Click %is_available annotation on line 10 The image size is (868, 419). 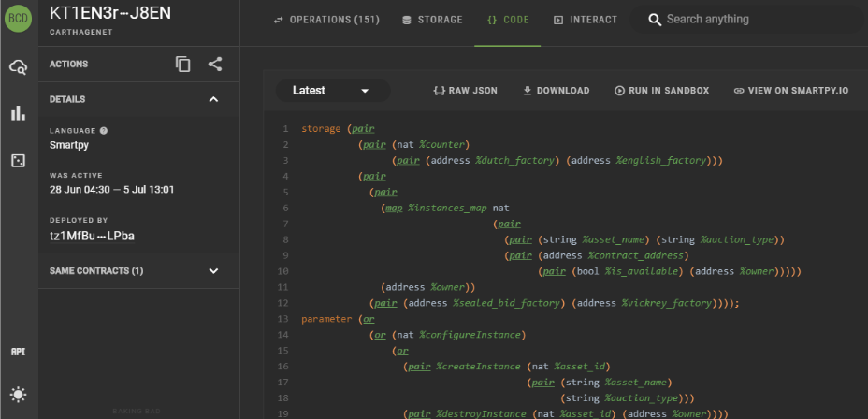(641, 272)
